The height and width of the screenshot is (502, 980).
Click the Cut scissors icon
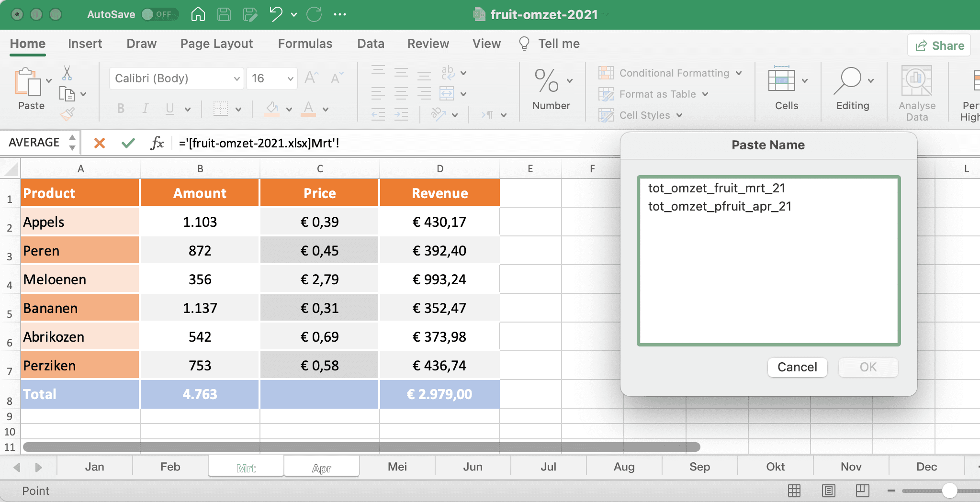[67, 73]
